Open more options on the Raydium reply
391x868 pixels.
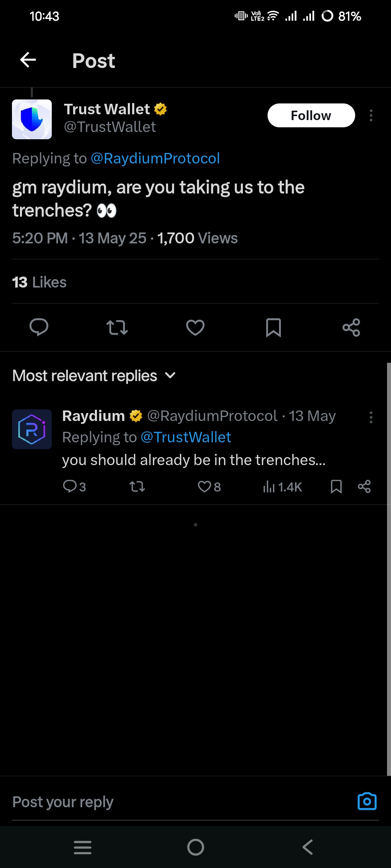point(371,417)
